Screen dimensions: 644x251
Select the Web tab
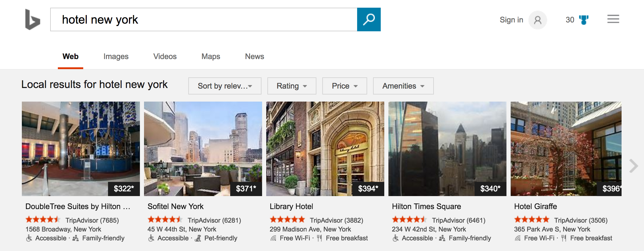coord(71,56)
